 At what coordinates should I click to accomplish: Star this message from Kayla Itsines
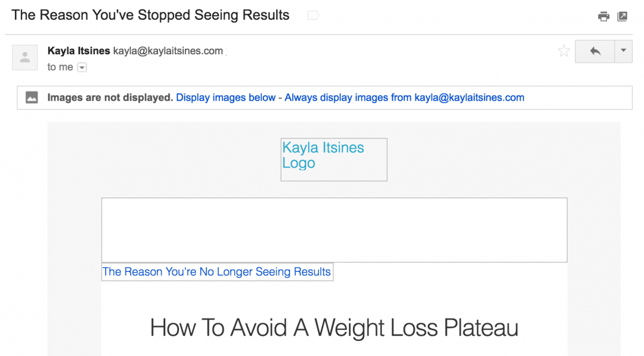click(563, 51)
